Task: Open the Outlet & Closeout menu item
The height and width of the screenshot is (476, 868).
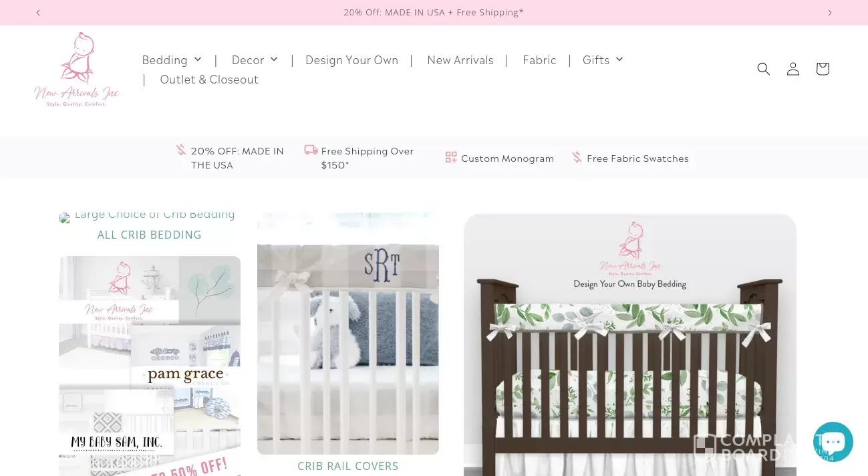Action: (x=209, y=79)
